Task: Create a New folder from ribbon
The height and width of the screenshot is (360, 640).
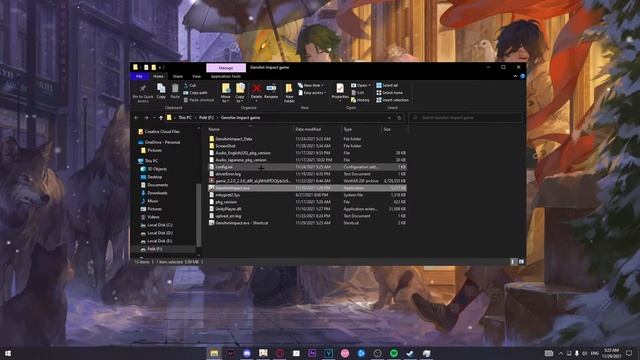Action: tap(289, 93)
